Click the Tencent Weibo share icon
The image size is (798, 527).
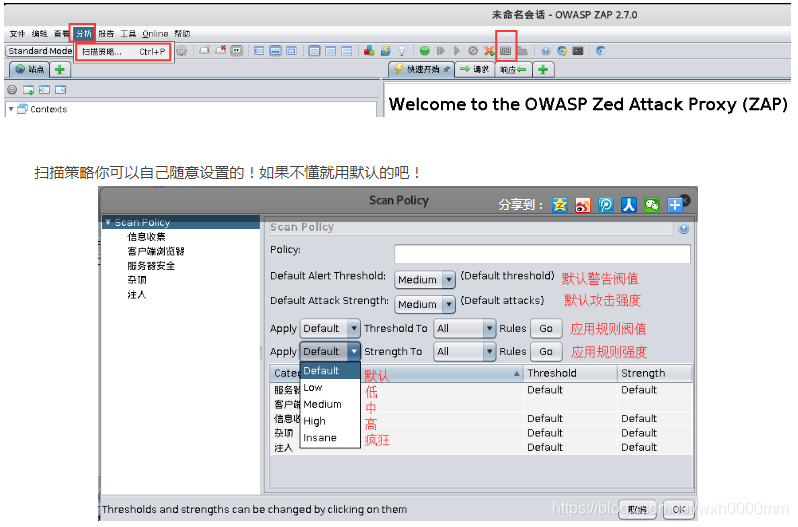[606, 205]
